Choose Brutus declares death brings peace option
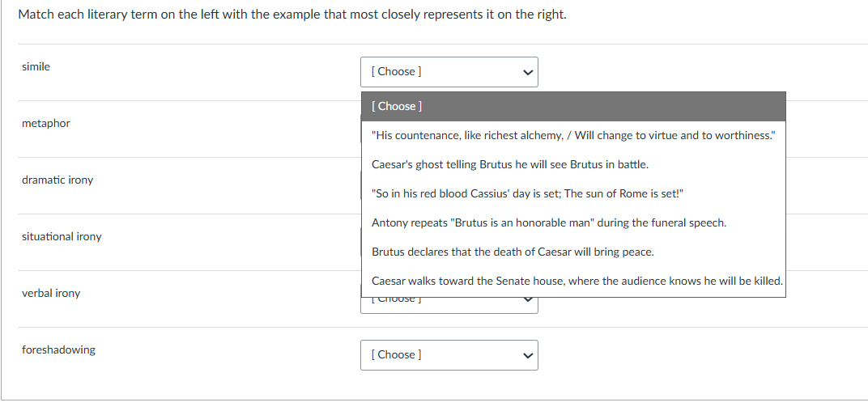The width and height of the screenshot is (868, 411). [513, 252]
